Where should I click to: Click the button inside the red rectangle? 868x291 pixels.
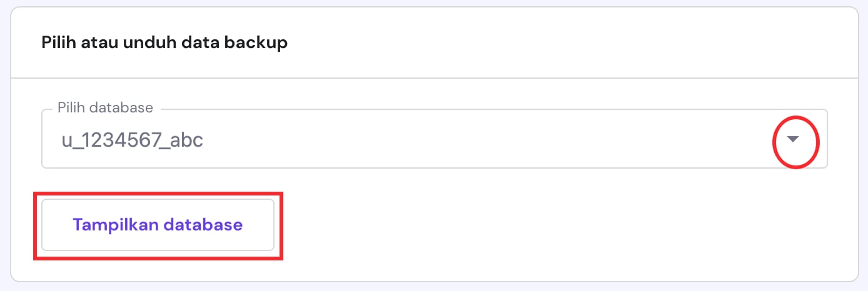point(158,225)
